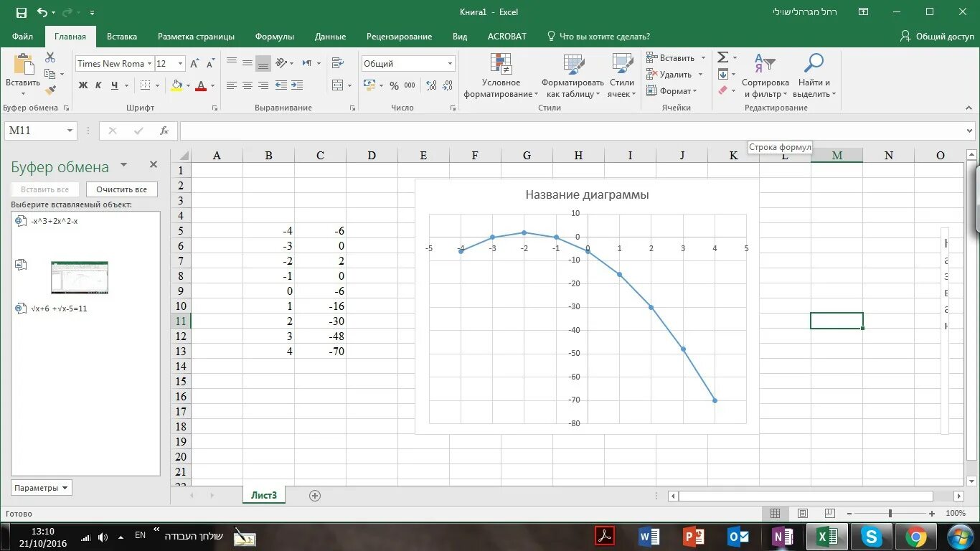Switch to the Вставка tab

point(122,36)
